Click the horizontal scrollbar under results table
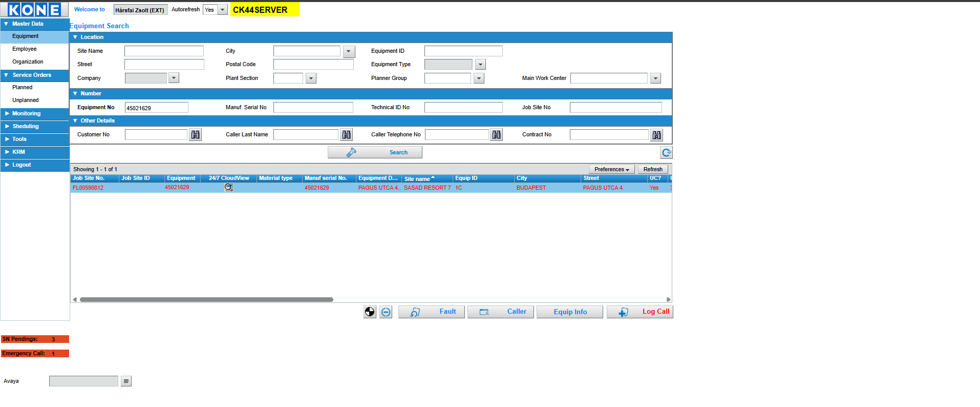Image resolution: width=980 pixels, height=407 pixels. point(206,300)
